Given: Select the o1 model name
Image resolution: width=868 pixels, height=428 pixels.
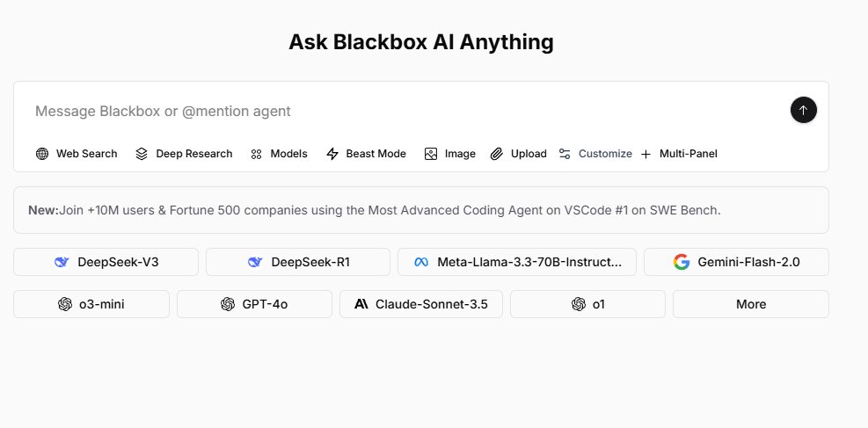Looking at the screenshot, I should coord(598,304).
